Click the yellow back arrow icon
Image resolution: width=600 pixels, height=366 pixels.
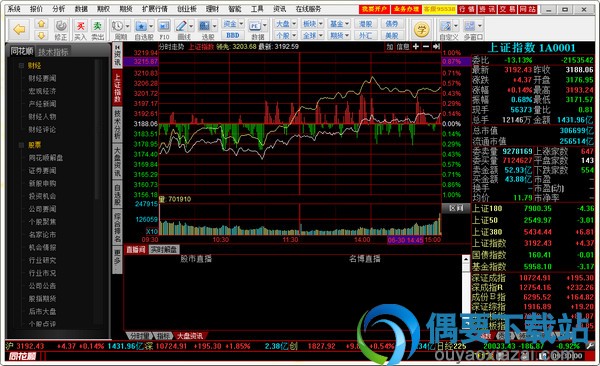click(x=19, y=29)
